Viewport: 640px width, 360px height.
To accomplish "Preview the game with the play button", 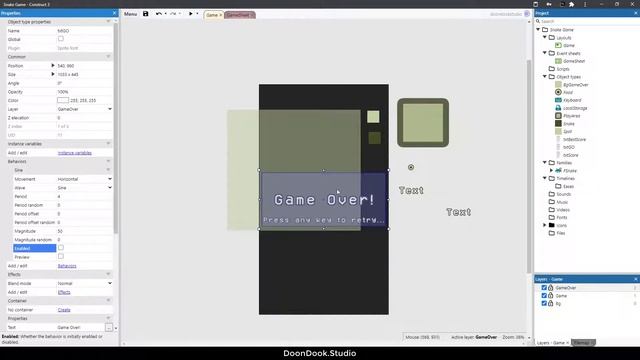I will (x=190, y=14).
